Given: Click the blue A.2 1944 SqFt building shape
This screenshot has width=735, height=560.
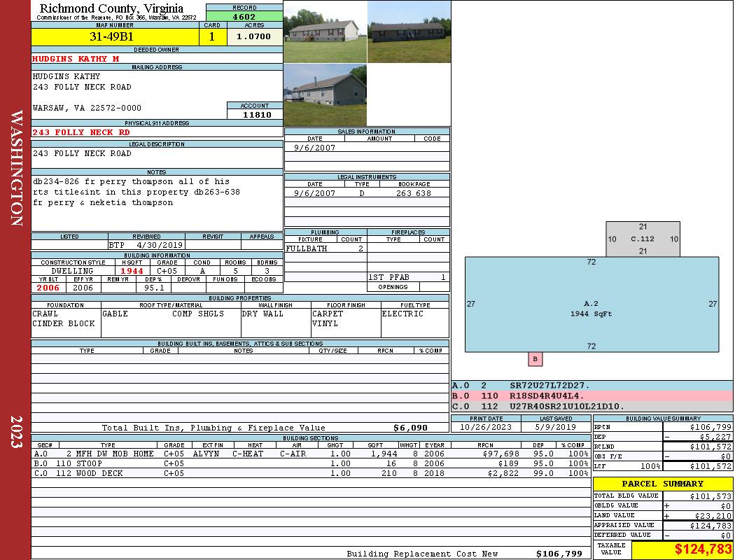Looking at the screenshot, I should (591, 308).
